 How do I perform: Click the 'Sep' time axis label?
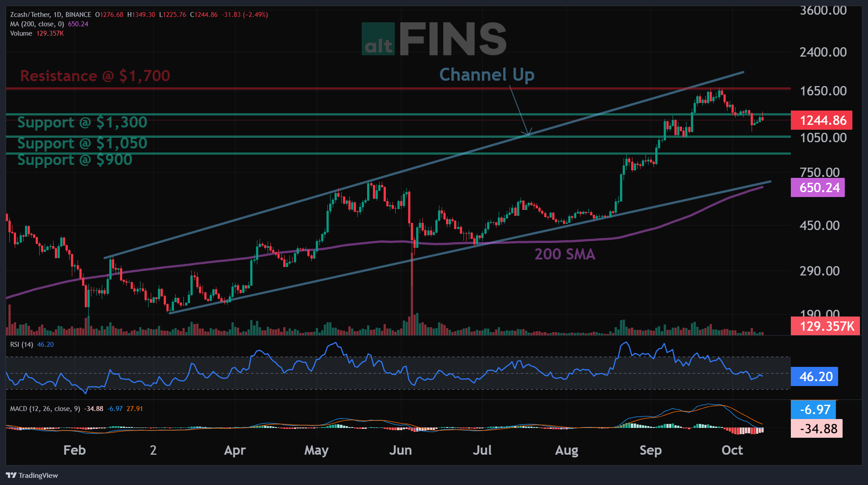pos(651,450)
